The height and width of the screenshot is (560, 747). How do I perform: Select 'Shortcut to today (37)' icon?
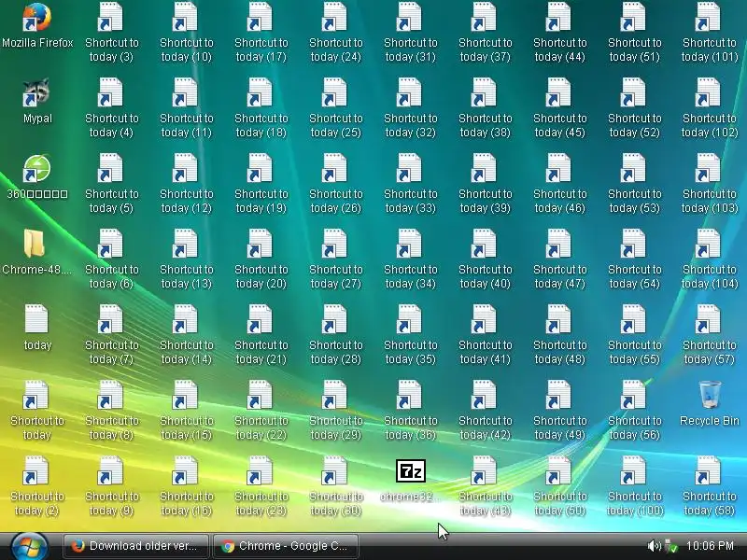pos(485,33)
